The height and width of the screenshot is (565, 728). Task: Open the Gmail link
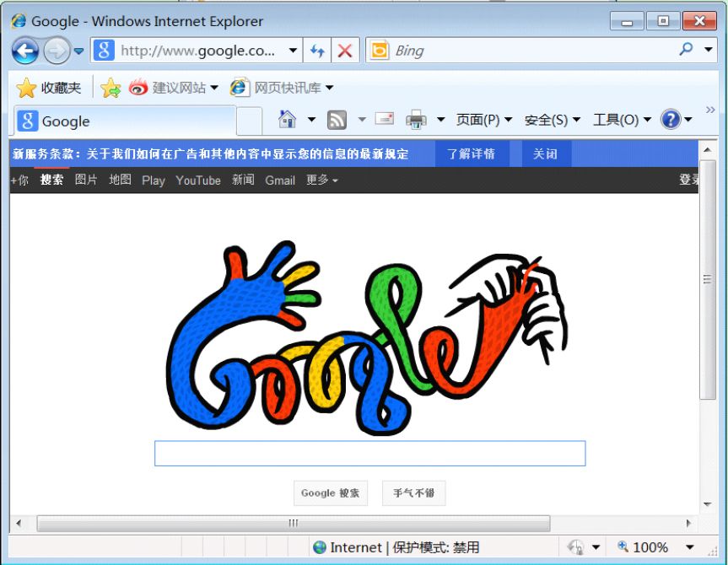280,180
